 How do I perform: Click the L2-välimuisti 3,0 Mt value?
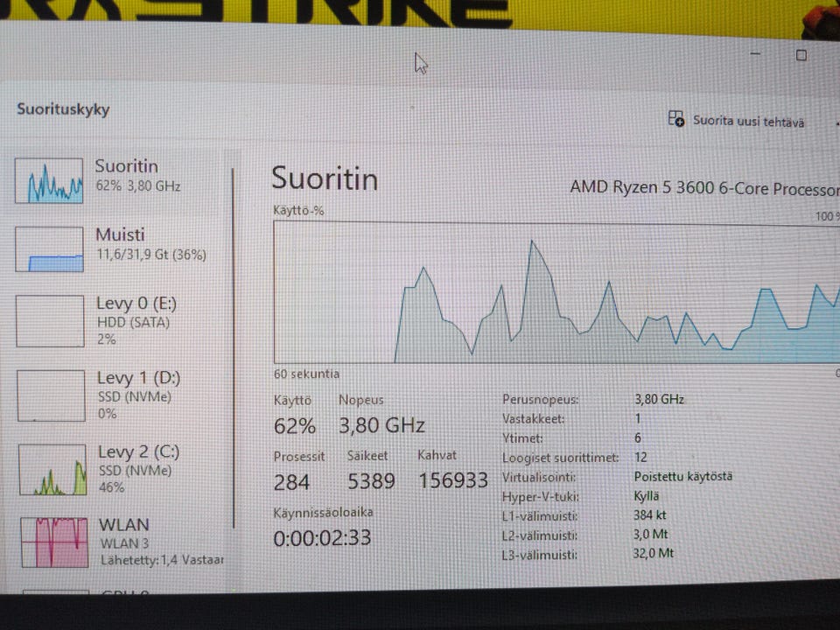[650, 534]
